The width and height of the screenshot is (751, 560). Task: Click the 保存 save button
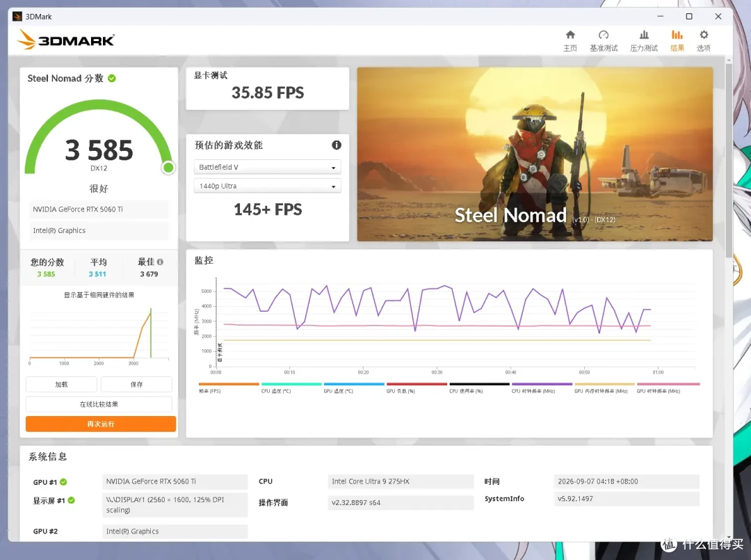136,384
